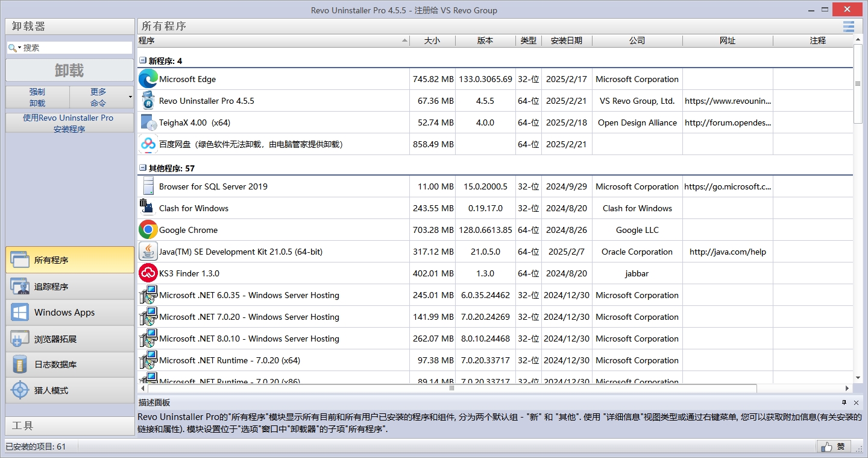Sort by the 安装日期 column header
This screenshot has height=458, width=868.
(x=567, y=40)
